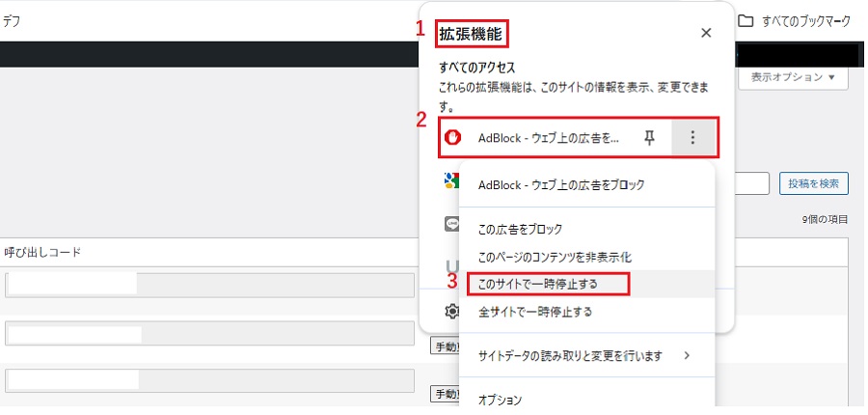The width and height of the screenshot is (868, 415).
Task: Expand サイトデータの読み取りと変更を行います submenu
Action: pos(586,356)
